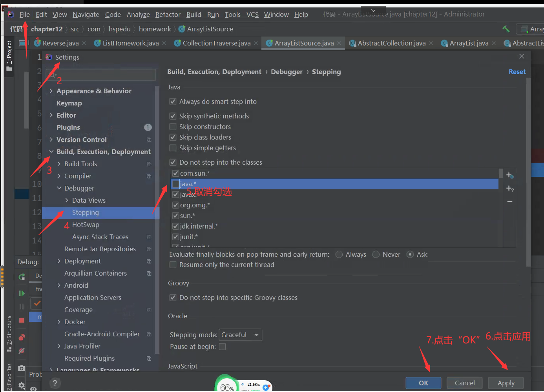Open the Refactor menu
This screenshot has width=544, height=392.
168,15
